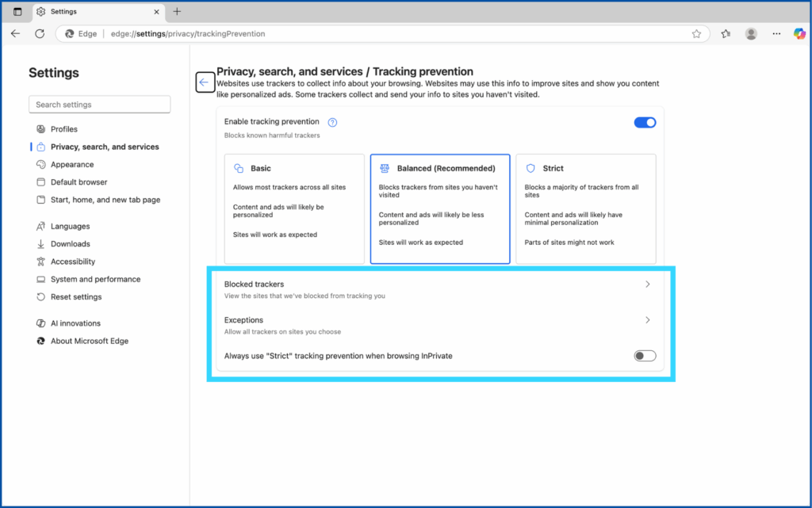Click the back arrow beside the page title

point(205,82)
